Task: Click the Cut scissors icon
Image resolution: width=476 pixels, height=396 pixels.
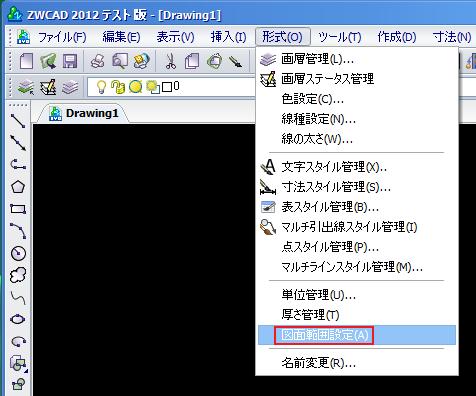Action: click(171, 62)
